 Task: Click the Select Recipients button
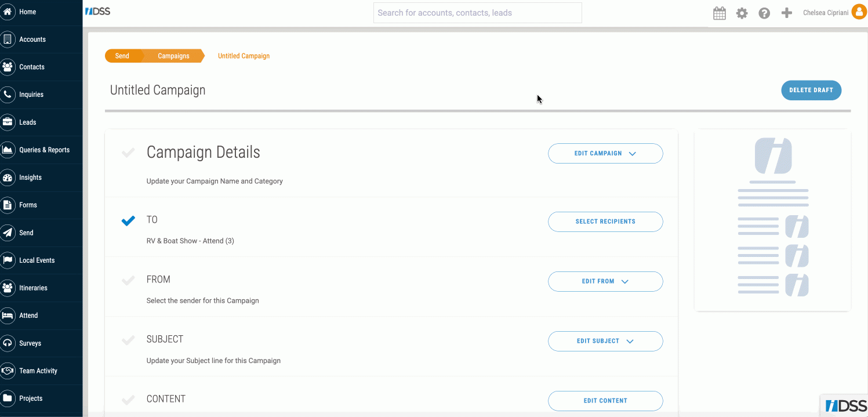[605, 222]
